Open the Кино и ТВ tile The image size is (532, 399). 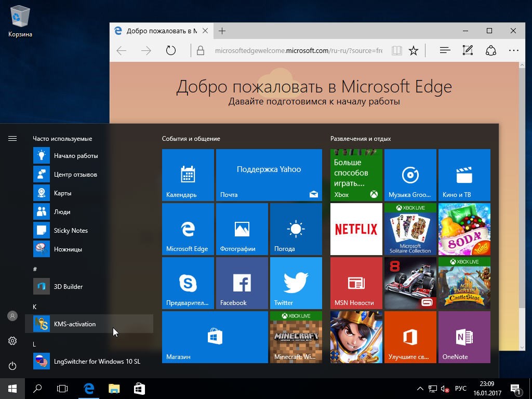(464, 175)
